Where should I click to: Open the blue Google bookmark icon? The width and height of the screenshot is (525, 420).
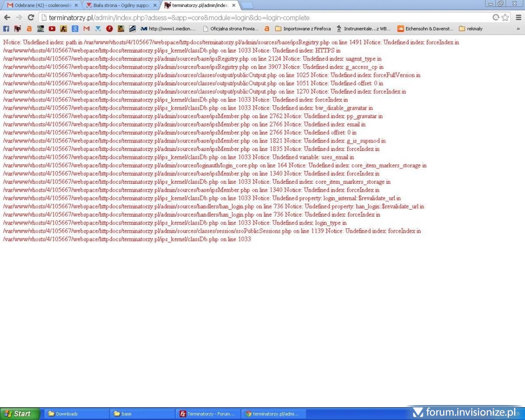[75, 28]
